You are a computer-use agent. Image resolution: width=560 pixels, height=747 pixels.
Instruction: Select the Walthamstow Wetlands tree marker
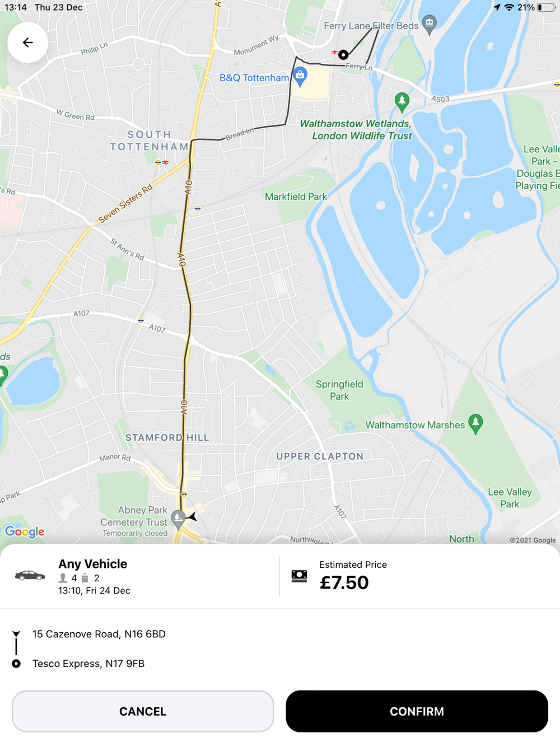pos(402,102)
